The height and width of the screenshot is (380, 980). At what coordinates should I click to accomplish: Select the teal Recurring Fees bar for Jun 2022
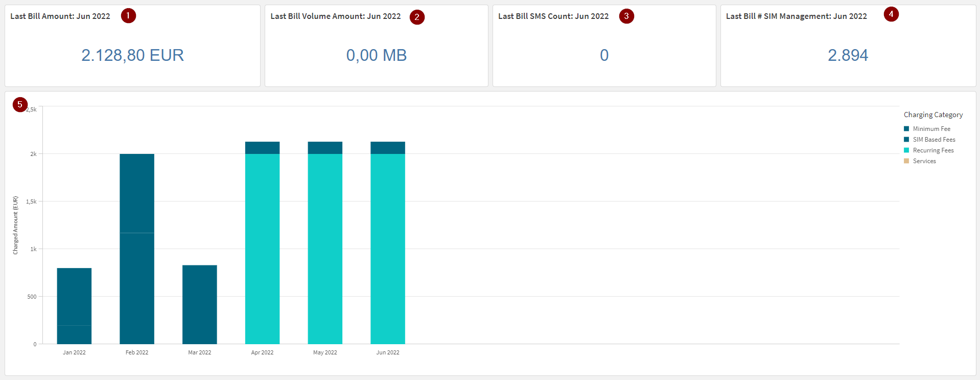(x=388, y=249)
